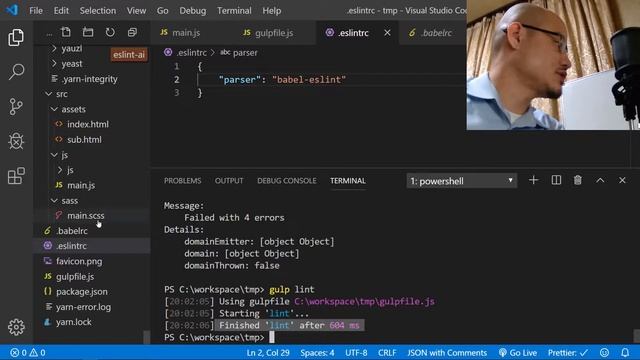This screenshot has height=360, width=640.
Task: Open the View menu
Action: [x=136, y=11]
